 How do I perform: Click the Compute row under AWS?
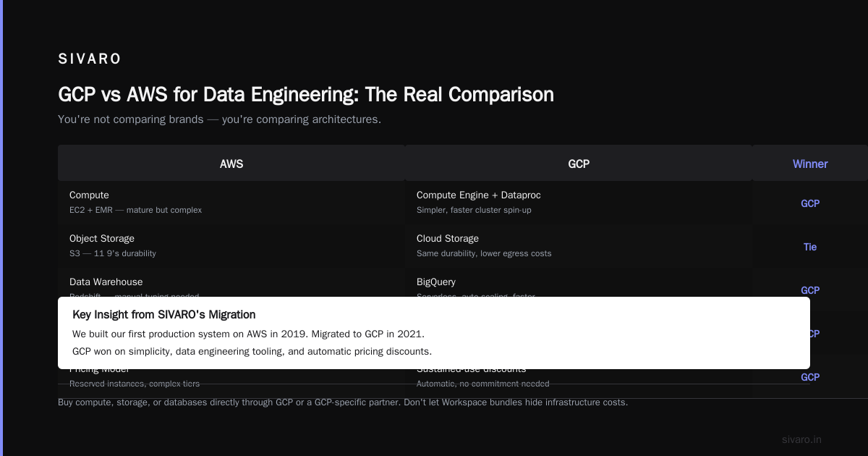tap(231, 202)
